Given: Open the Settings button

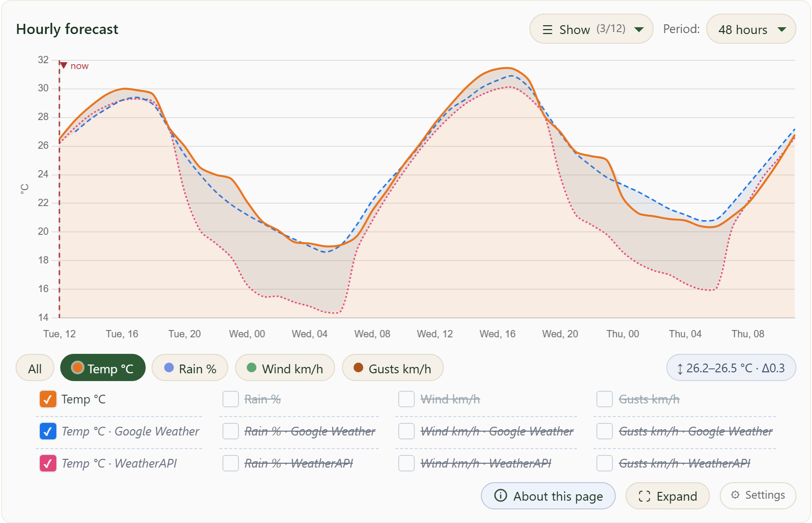Looking at the screenshot, I should [x=758, y=496].
